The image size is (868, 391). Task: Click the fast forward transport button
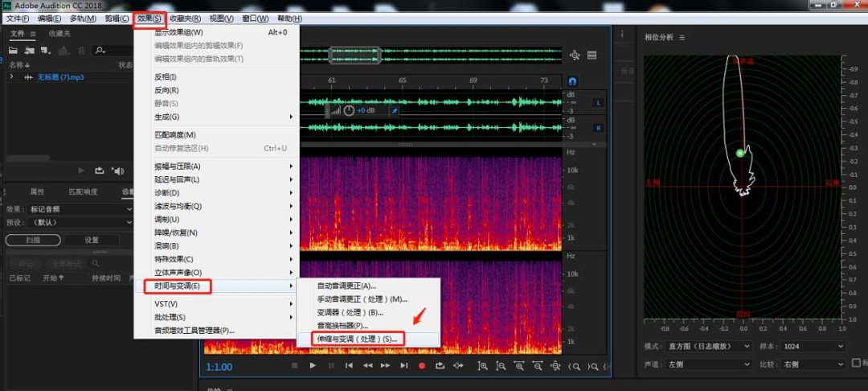point(385,366)
